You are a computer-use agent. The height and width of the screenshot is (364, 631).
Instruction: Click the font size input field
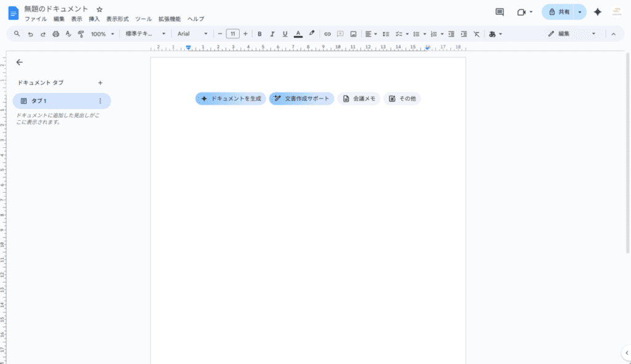coord(232,34)
